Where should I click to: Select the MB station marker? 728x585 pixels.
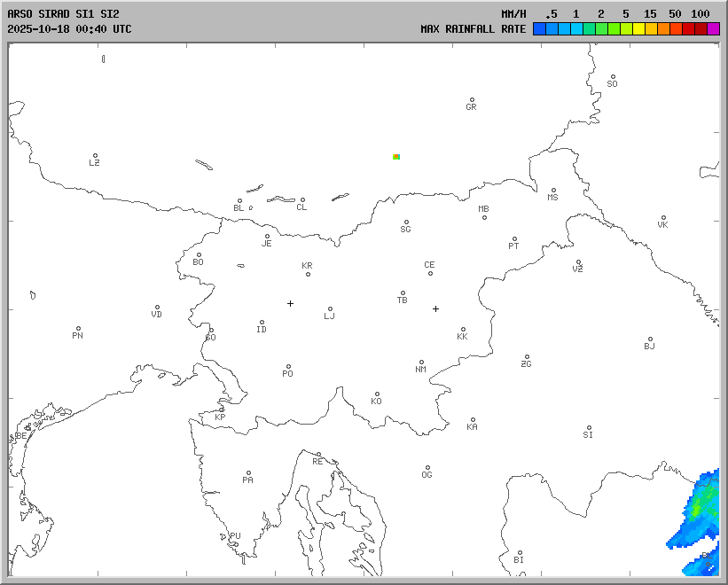pos(484,217)
